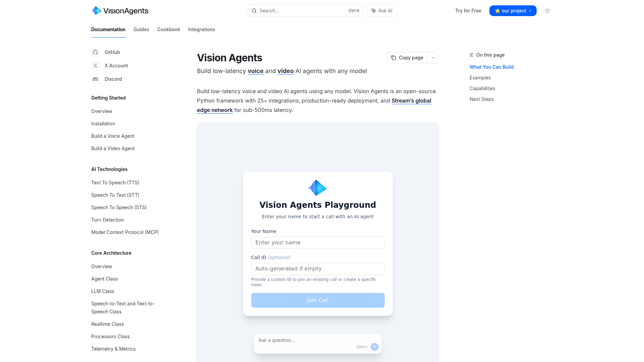Screen dimensions: 644x362
Task: Focus the Search field
Action: coord(305,11)
